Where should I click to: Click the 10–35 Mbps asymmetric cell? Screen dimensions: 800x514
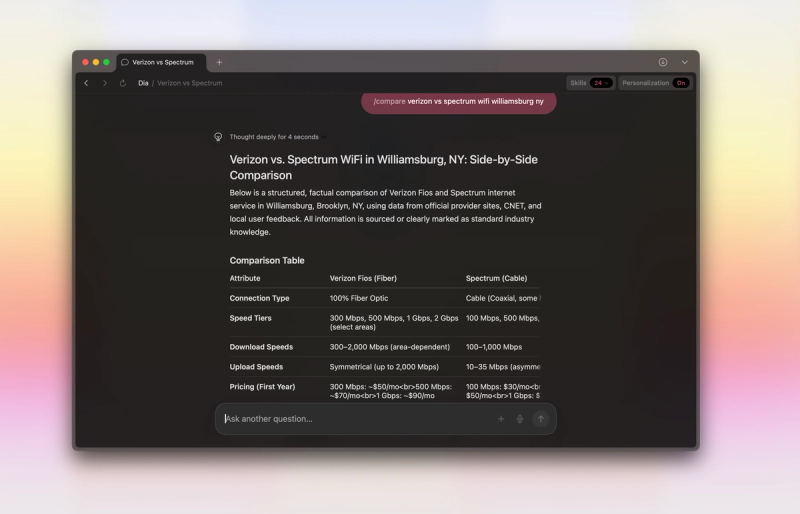pos(503,367)
